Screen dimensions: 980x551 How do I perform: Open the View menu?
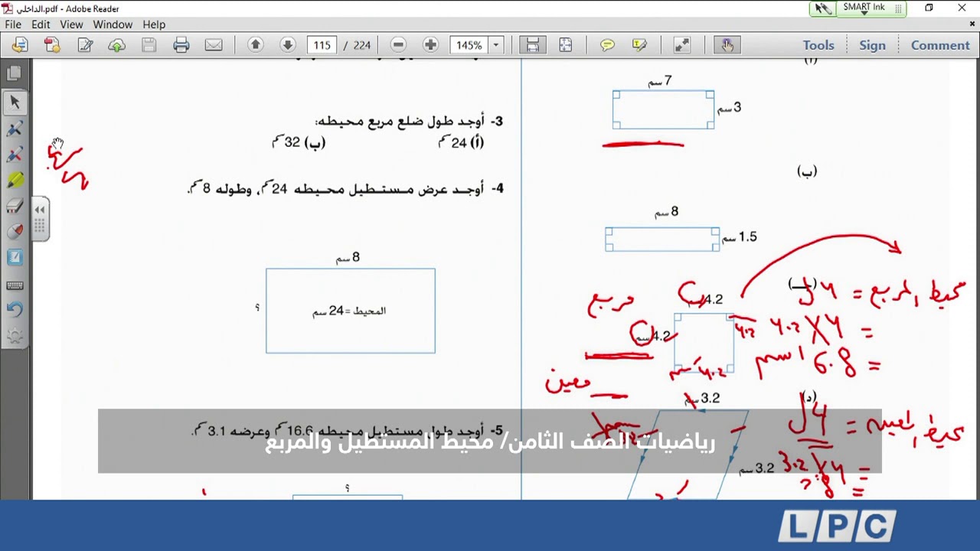tap(71, 24)
